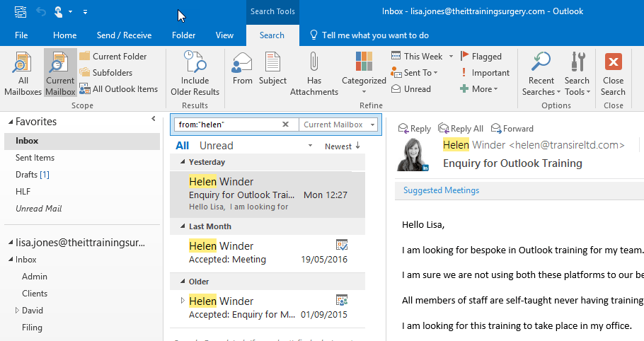Image resolution: width=644 pixels, height=341 pixels.
Task: Show All messages filter
Action: point(182,146)
